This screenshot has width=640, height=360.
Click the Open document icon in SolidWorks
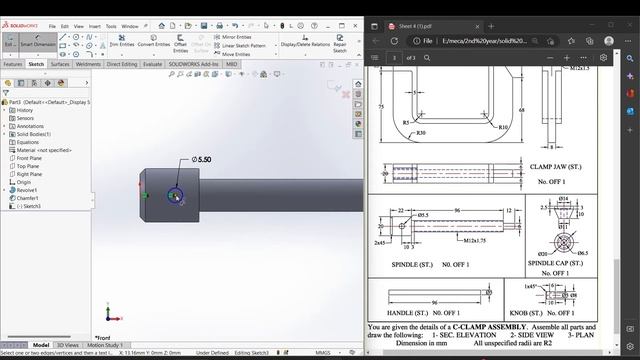click(188, 26)
